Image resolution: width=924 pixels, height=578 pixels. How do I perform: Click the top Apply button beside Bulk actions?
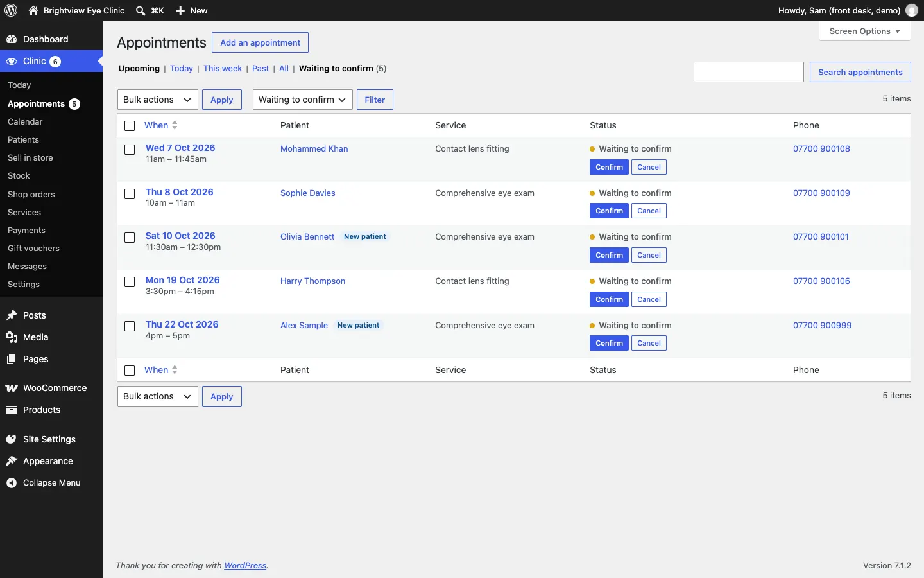222,100
